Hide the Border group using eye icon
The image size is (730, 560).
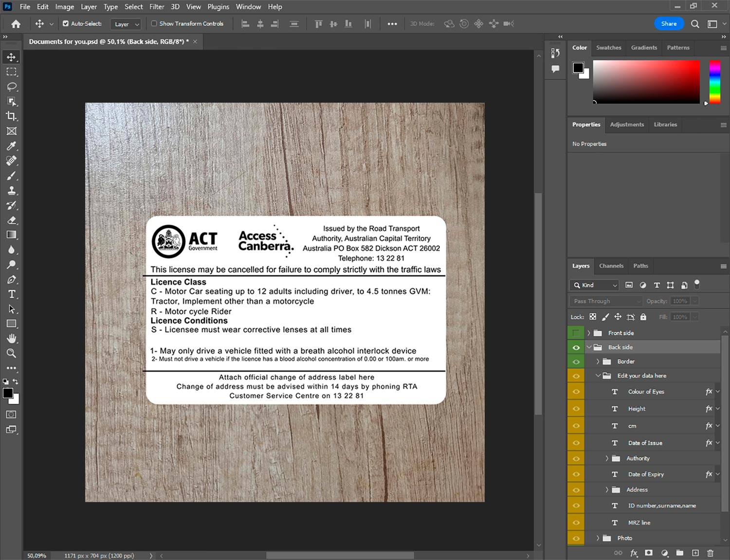[576, 361]
